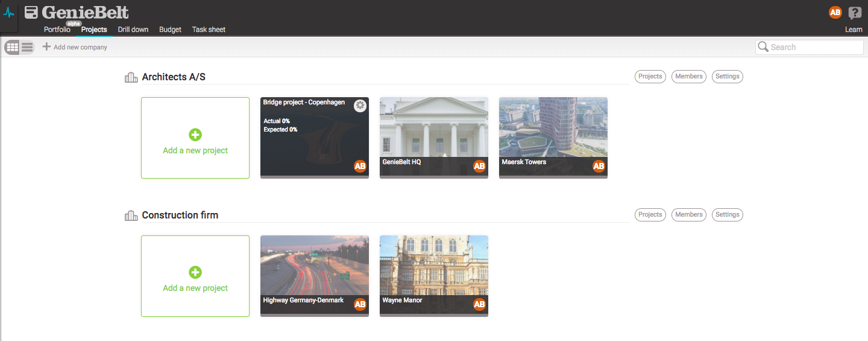Image resolution: width=868 pixels, height=341 pixels.
Task: Click AB avatar on Maersk Towers card
Action: pyautogui.click(x=599, y=166)
